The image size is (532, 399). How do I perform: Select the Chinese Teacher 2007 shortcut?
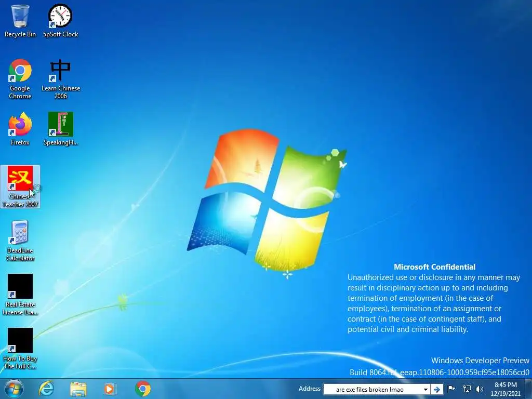20,187
